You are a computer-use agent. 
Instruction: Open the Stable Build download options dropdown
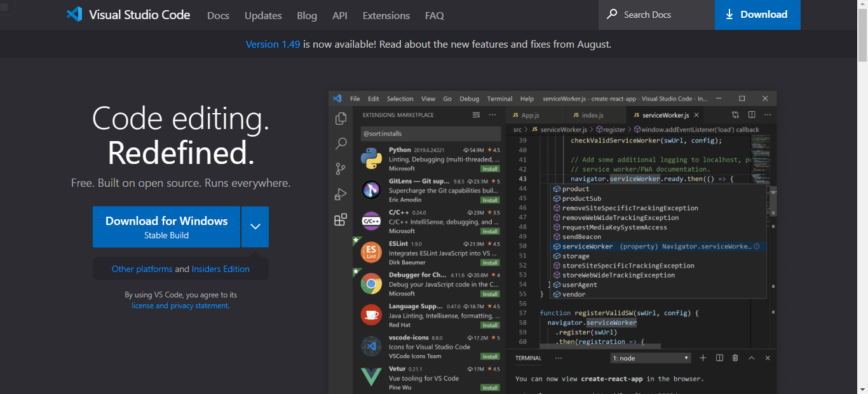pyautogui.click(x=255, y=227)
